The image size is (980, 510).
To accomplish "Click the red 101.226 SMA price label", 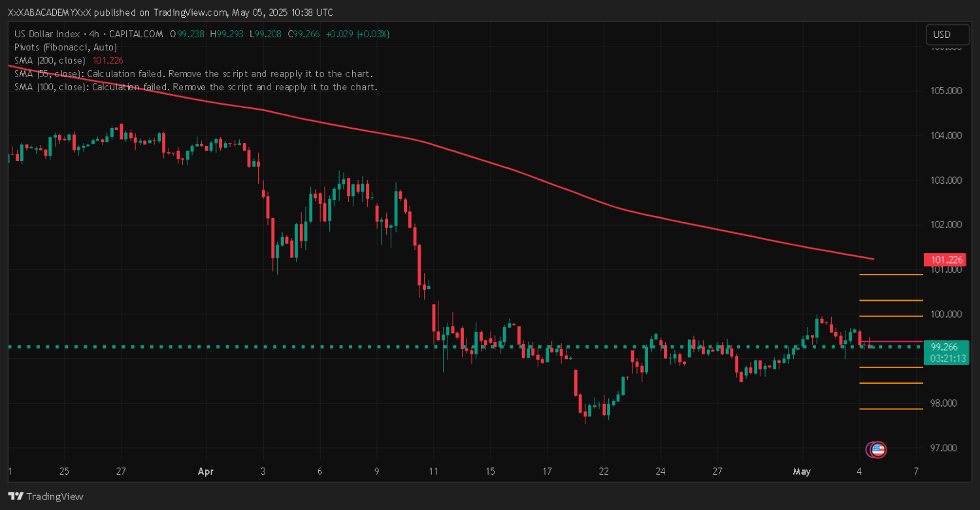I will tap(944, 260).
